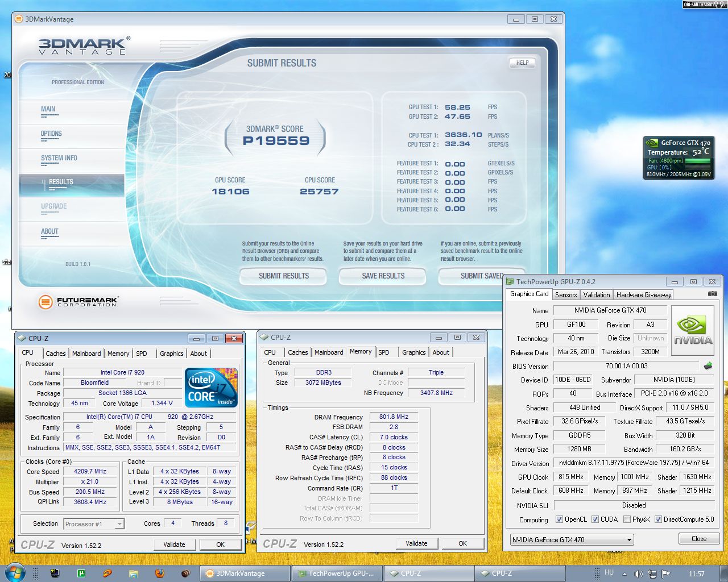728x582 pixels.
Task: Click the BIOS Version field 70.00.1A.00.03
Action: pos(626,366)
